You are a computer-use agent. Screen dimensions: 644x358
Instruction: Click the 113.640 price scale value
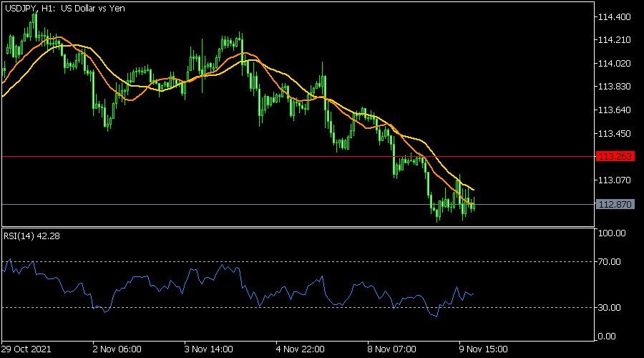[x=615, y=110]
